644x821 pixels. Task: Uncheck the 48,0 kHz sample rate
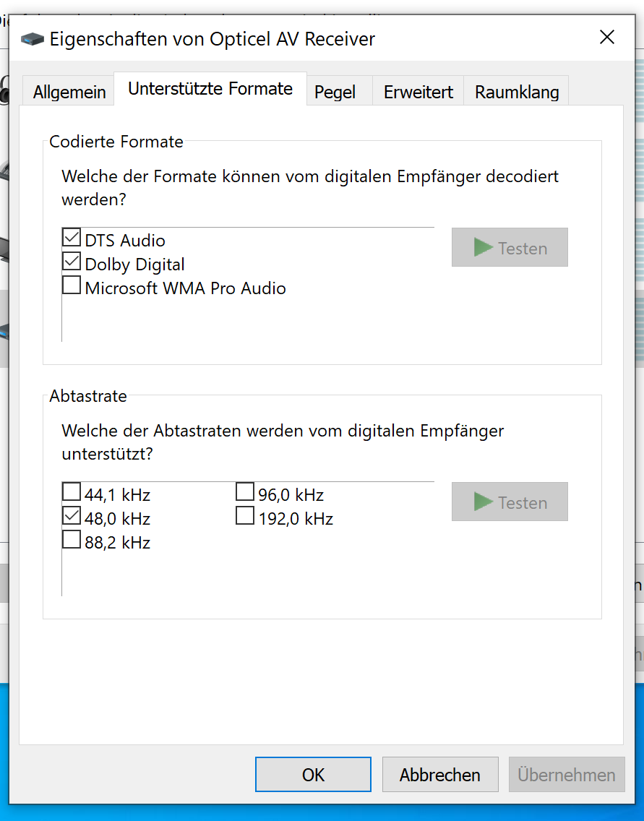tap(72, 517)
